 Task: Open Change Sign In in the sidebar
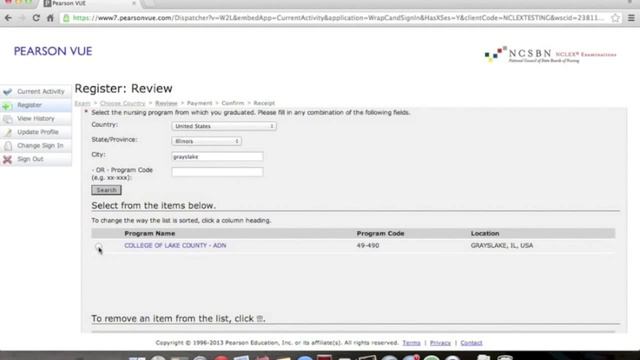(x=40, y=145)
